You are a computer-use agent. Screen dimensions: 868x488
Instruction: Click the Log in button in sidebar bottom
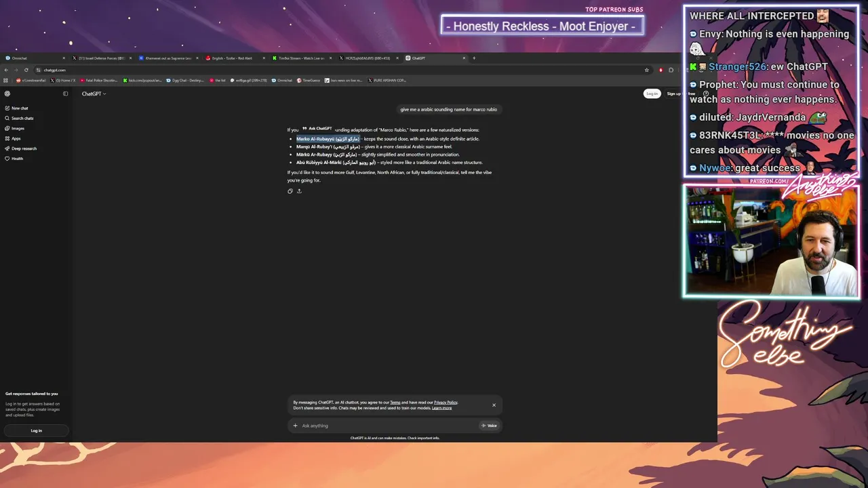pos(36,430)
